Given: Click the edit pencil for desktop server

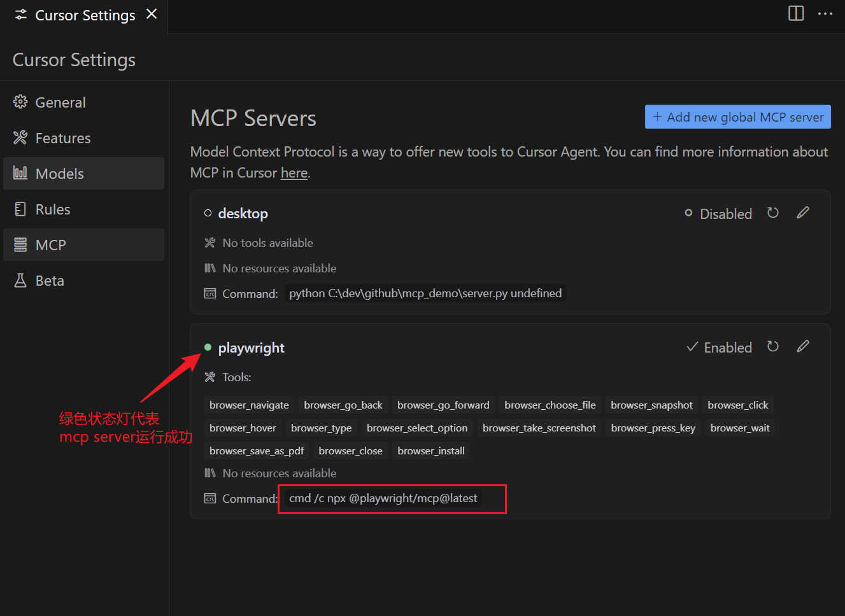Looking at the screenshot, I should (x=803, y=213).
